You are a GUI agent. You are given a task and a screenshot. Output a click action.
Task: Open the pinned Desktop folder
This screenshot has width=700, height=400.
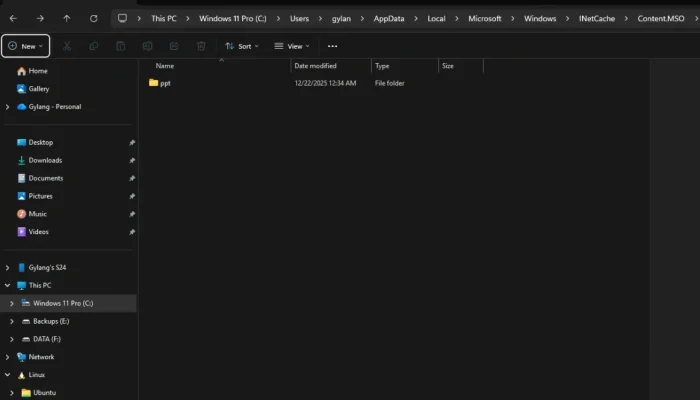coord(35,142)
